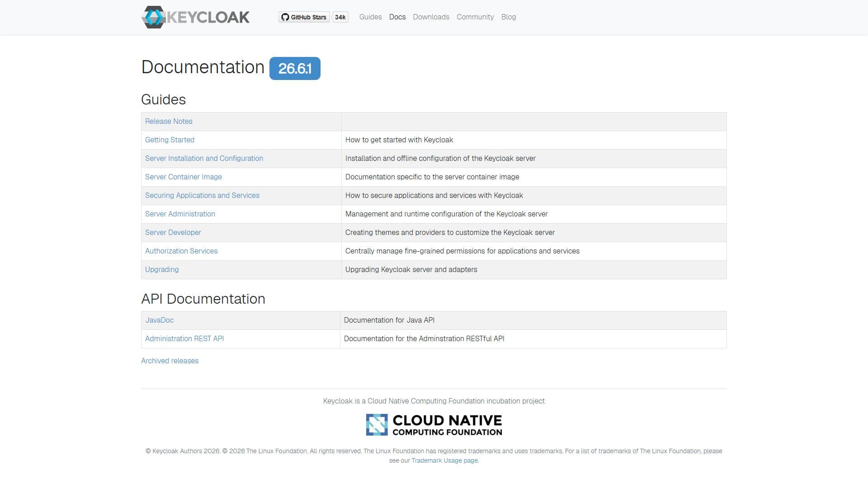Image resolution: width=868 pixels, height=488 pixels.
Task: Open the Authorization Services guide
Action: [181, 251]
